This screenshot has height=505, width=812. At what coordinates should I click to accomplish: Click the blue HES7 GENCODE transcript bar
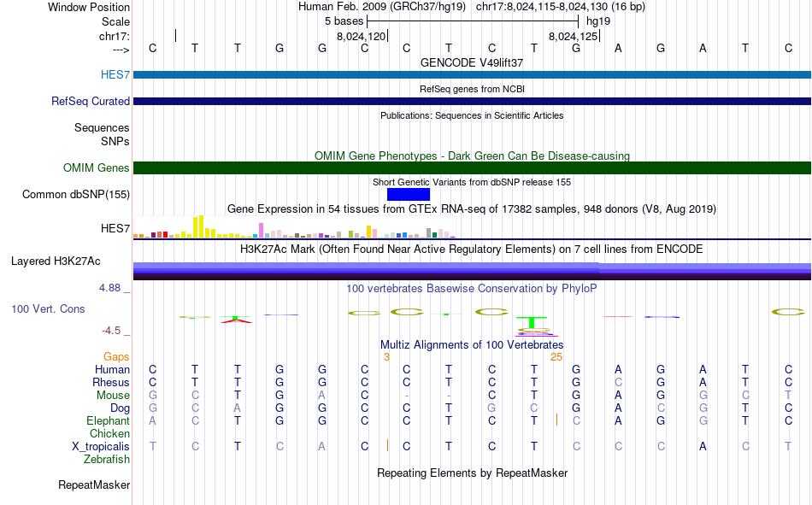point(472,74)
